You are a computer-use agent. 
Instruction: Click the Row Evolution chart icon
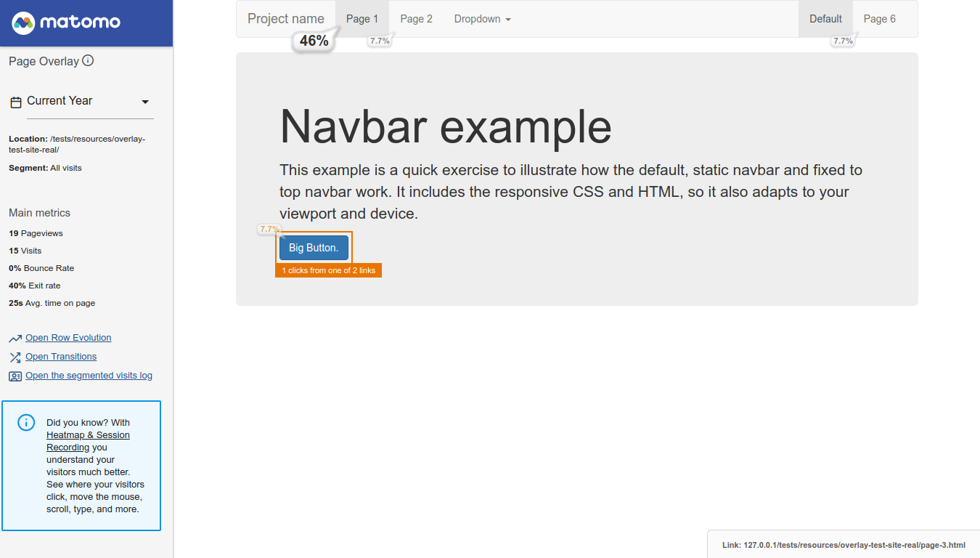point(15,339)
